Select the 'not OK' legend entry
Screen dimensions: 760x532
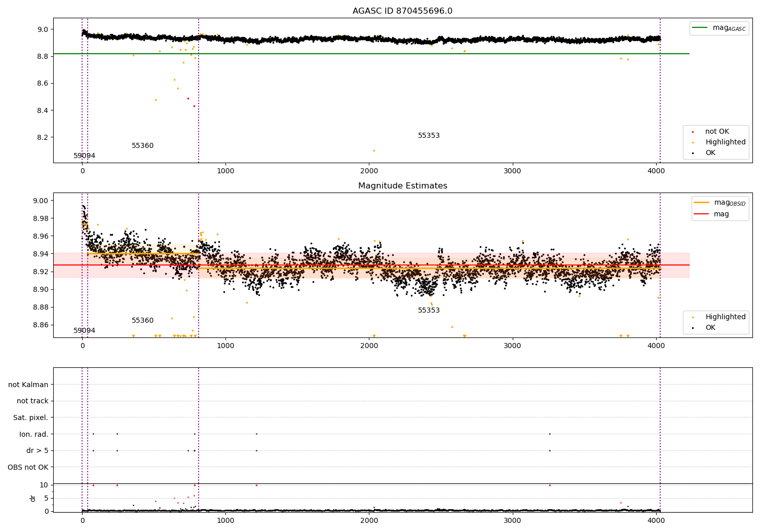717,132
